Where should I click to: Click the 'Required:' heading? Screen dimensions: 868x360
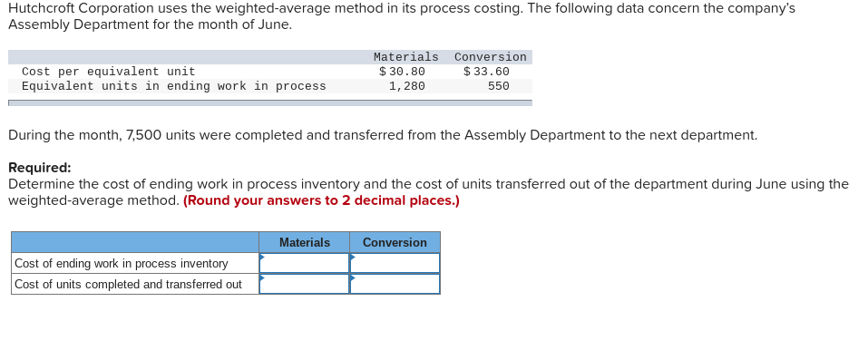tap(40, 168)
